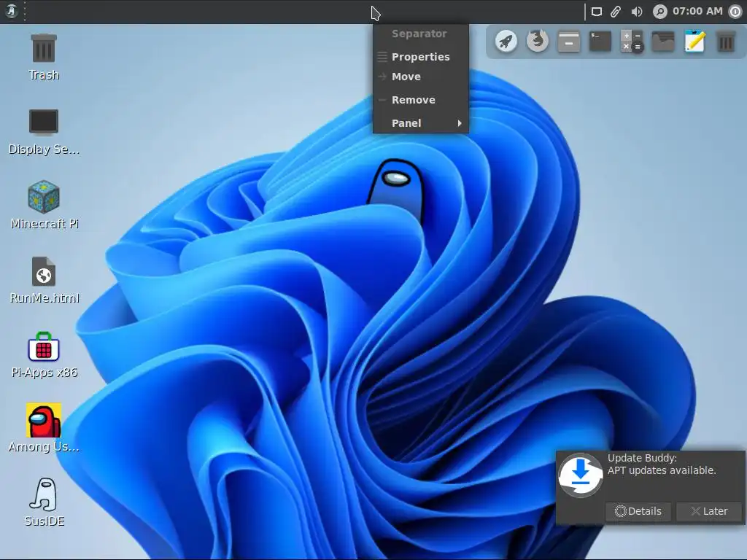Open the file manager drawer dock icon
The image size is (747, 560).
pyautogui.click(x=569, y=42)
